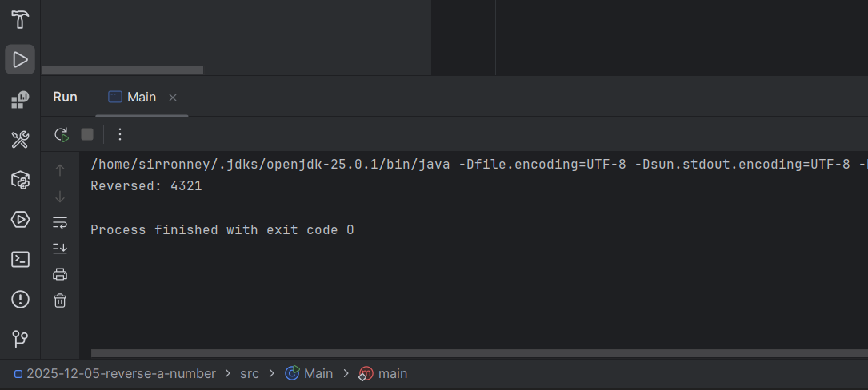Open the three-dot more options menu
Viewport: 868px width, 390px height.
pos(120,134)
